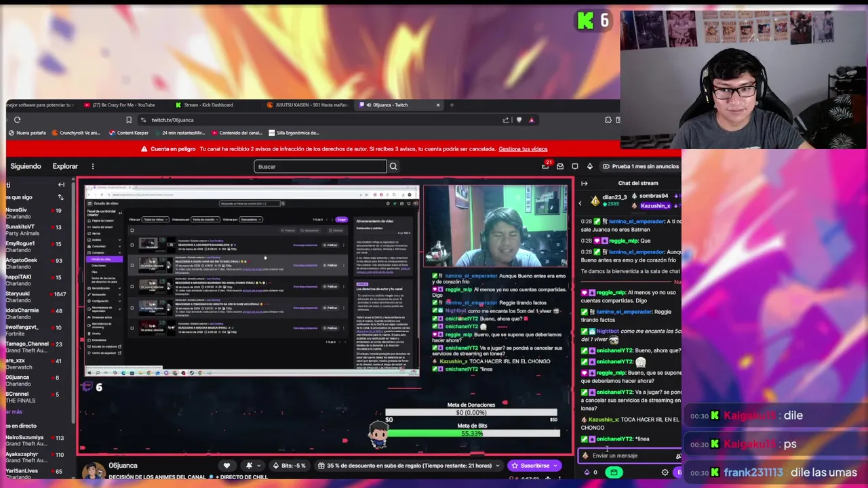Open the Explorar section in Twitch
This screenshot has width=868, height=488.
point(65,166)
